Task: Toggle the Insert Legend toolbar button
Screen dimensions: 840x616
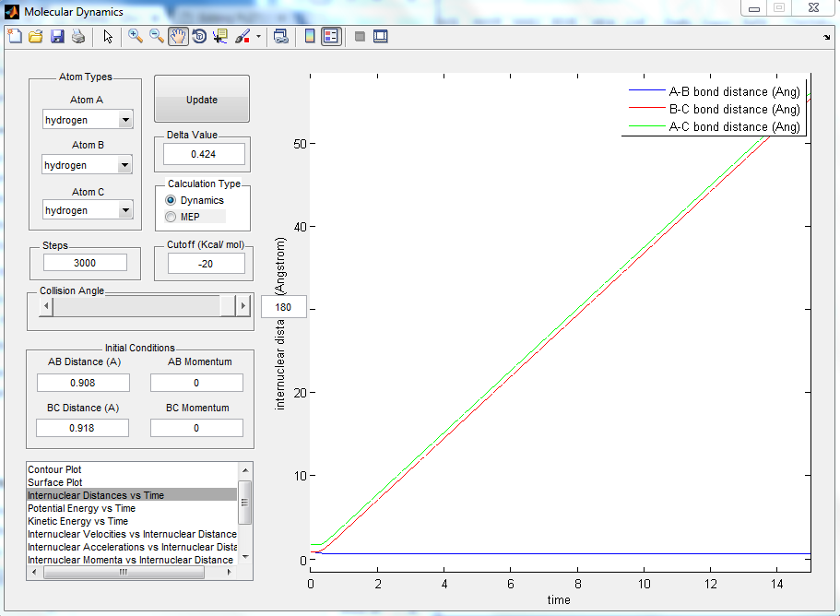Action: pos(331,37)
